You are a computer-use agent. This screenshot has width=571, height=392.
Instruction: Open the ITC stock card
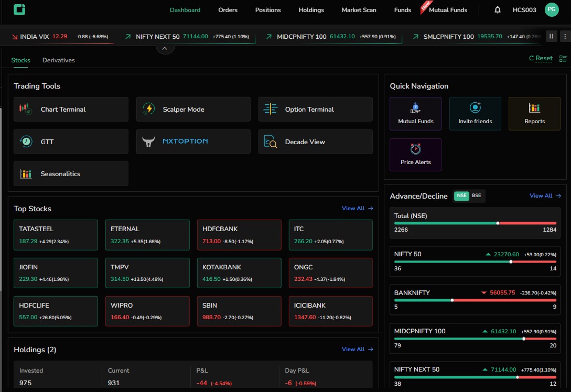tap(331, 235)
